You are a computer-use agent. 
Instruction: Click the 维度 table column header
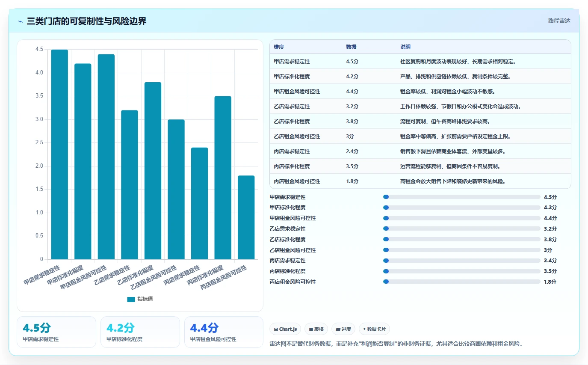coord(279,47)
